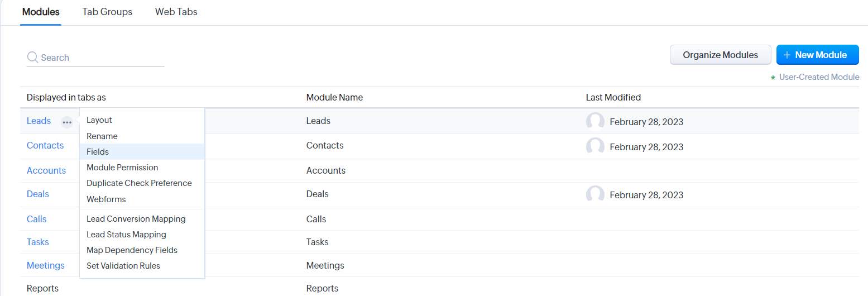Select Fields from the context menu
This screenshot has height=296, width=868.
click(x=98, y=152)
